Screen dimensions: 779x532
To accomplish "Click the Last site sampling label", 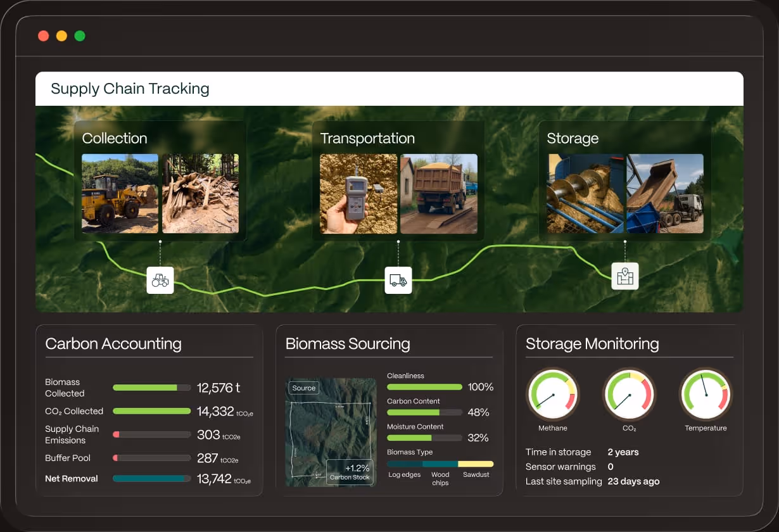I will pyautogui.click(x=564, y=481).
